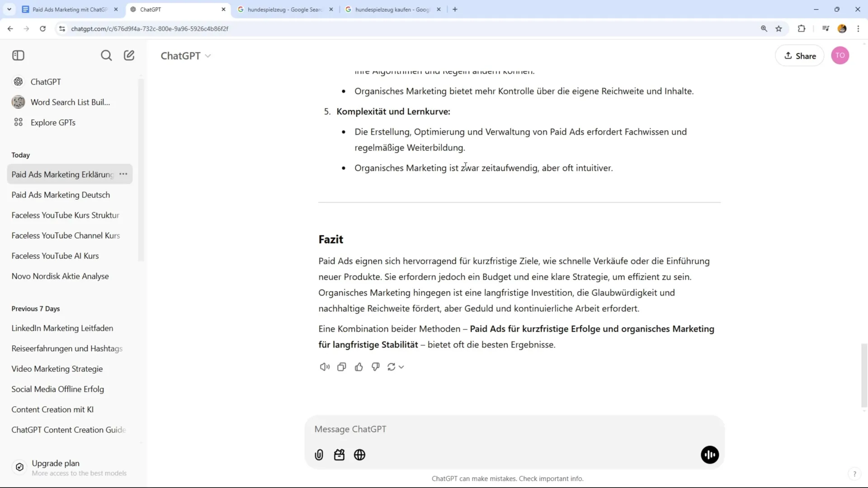Viewport: 868px width, 488px height.
Task: Click the Komplexität und Lernkurve heading
Action: point(393,112)
